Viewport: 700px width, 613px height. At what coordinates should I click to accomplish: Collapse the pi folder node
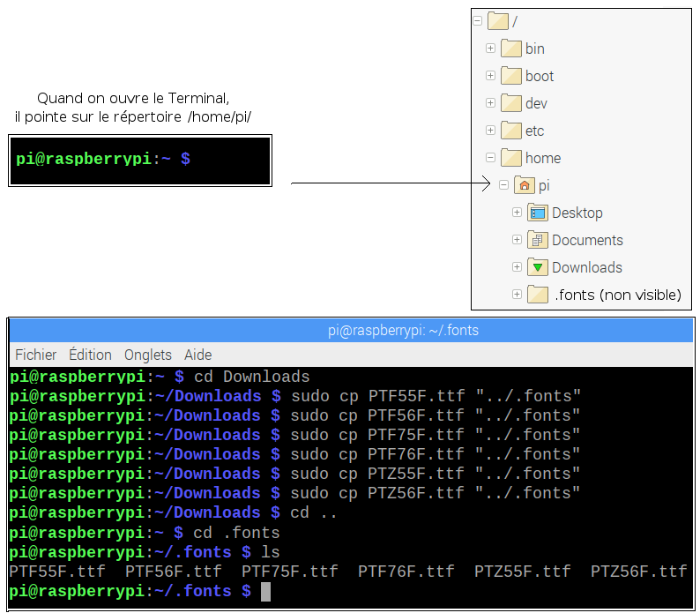(503, 184)
